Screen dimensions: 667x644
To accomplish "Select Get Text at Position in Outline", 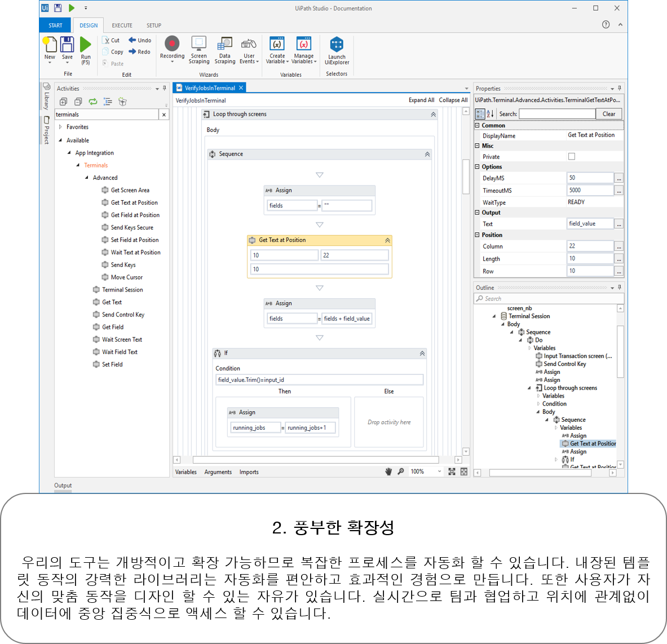I will (589, 444).
